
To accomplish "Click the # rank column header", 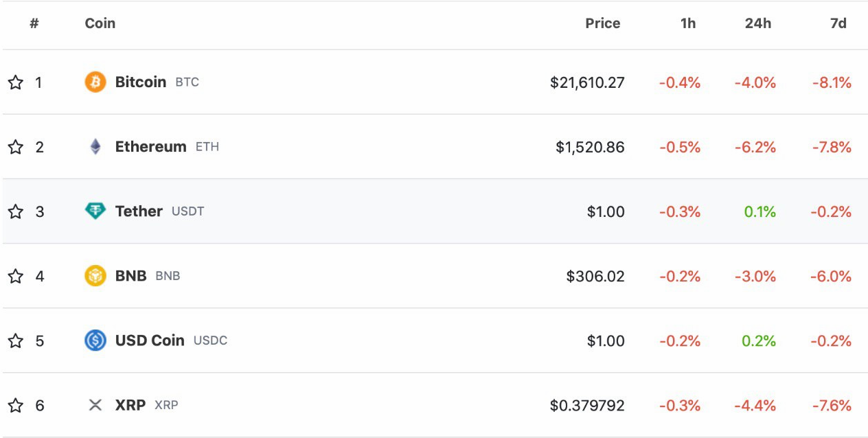I will tap(34, 23).
